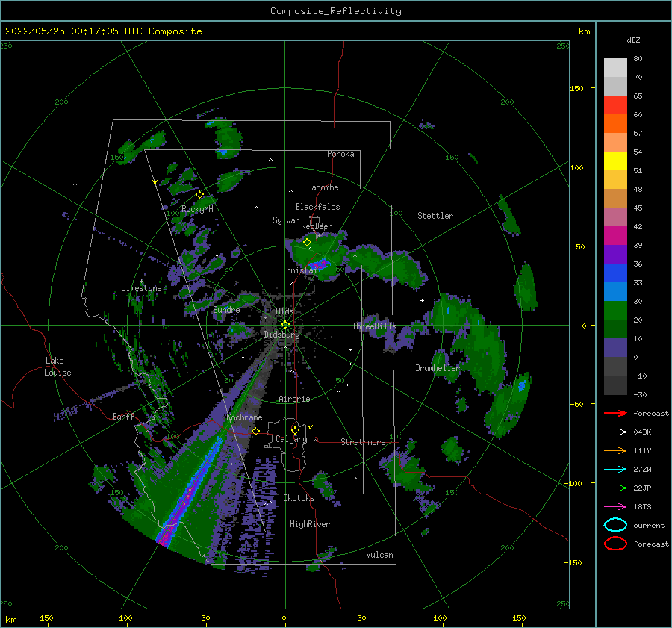Click the Sylvan label
This screenshot has height=628, width=672.
coord(286,220)
